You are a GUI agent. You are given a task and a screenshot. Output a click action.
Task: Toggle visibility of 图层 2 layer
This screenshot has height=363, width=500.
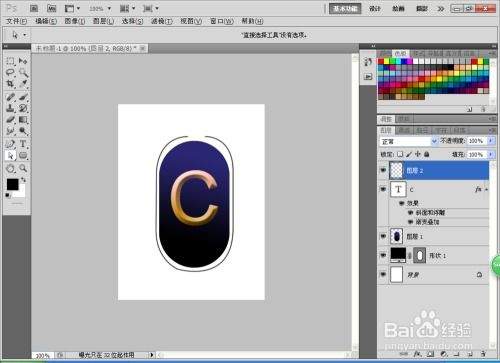(x=383, y=170)
